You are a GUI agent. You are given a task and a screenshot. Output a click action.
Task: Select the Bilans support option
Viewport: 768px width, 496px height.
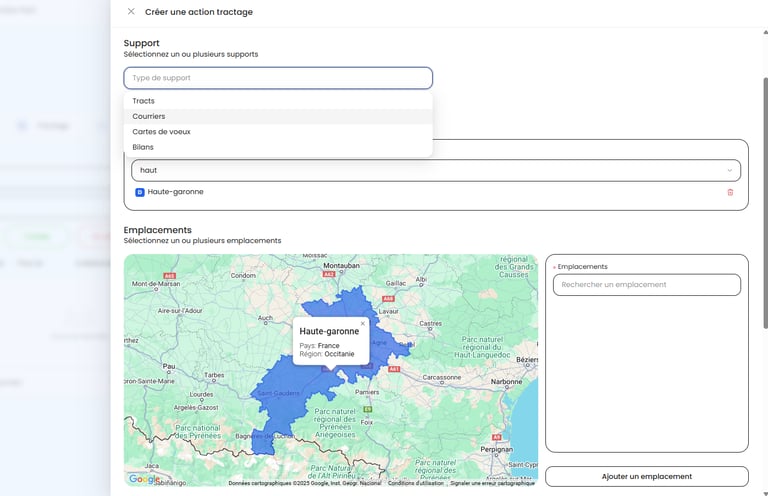[x=278, y=147]
